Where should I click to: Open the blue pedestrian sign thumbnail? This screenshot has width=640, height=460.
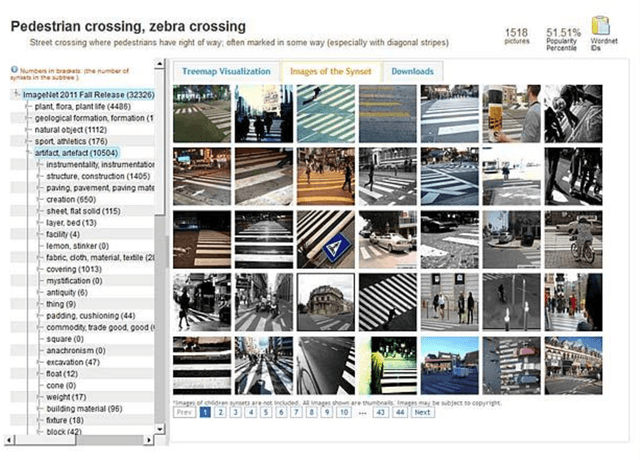point(326,239)
